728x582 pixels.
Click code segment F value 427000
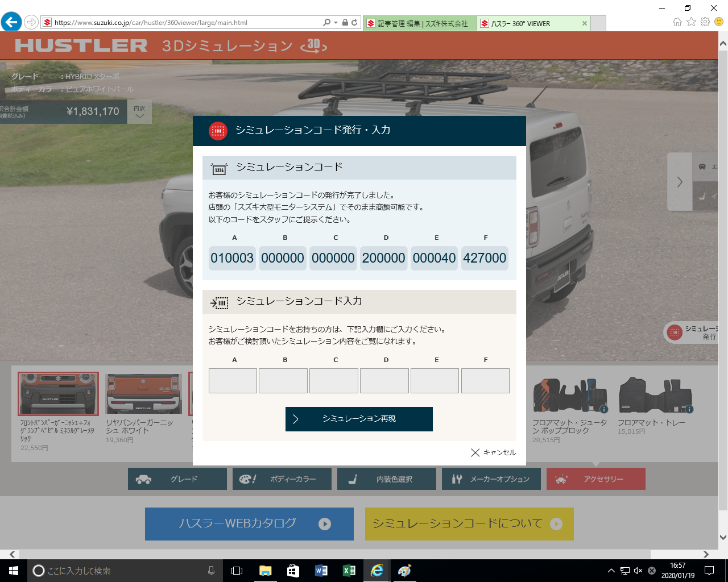(x=485, y=258)
